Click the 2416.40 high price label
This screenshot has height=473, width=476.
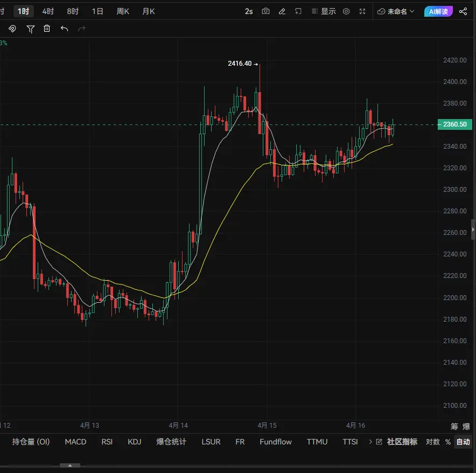(x=240, y=64)
